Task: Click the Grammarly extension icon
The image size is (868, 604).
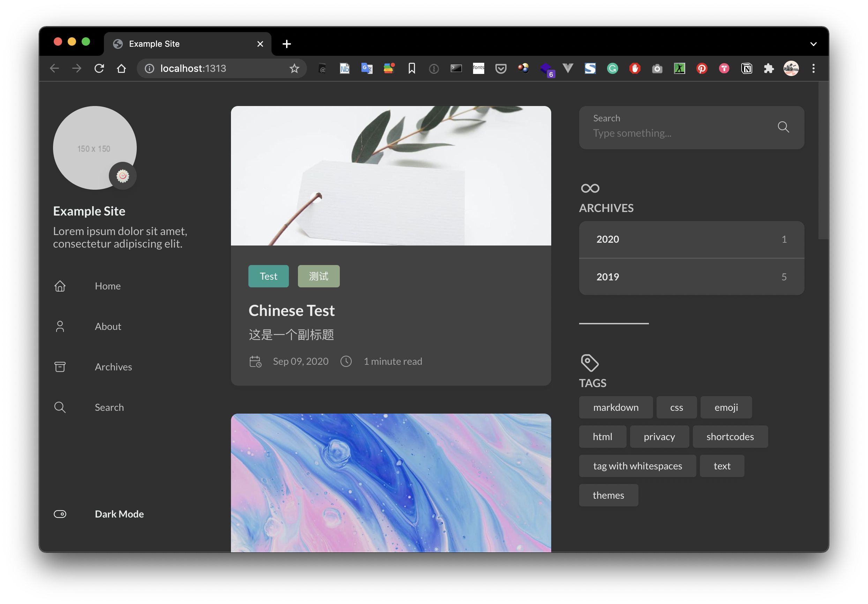Action: pos(612,68)
